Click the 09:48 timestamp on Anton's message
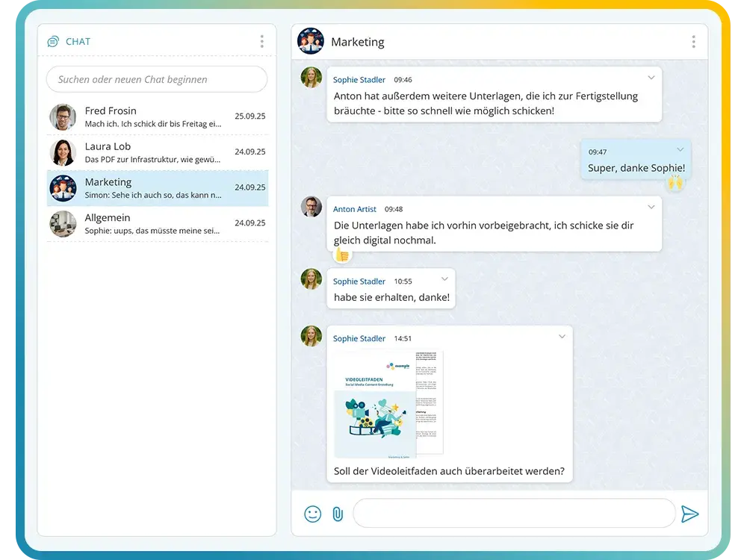 394,209
